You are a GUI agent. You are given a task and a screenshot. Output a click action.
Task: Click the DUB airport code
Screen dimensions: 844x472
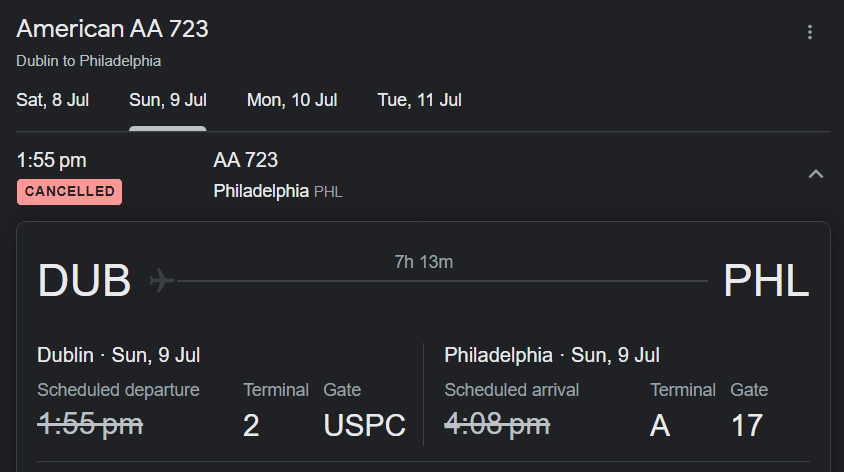(85, 280)
